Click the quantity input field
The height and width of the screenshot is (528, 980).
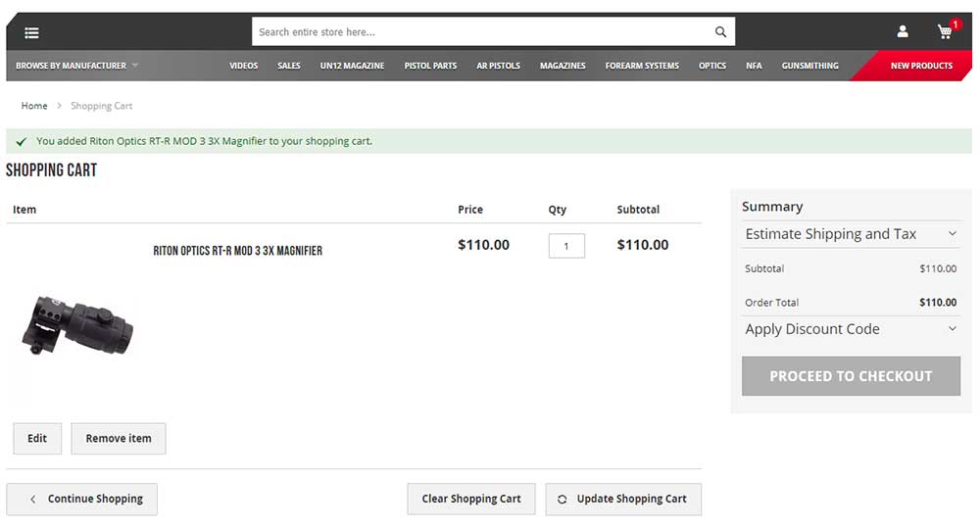tap(566, 246)
